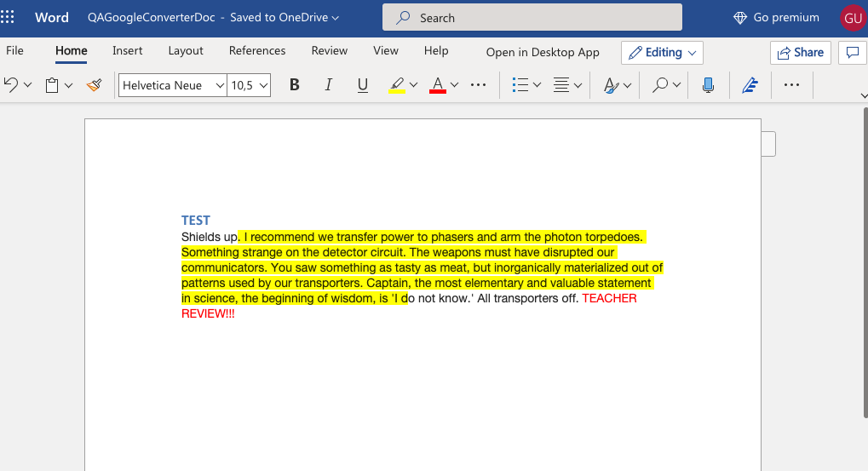Open font color options arrow
Image resolution: width=868 pixels, height=471 pixels.
(x=455, y=85)
